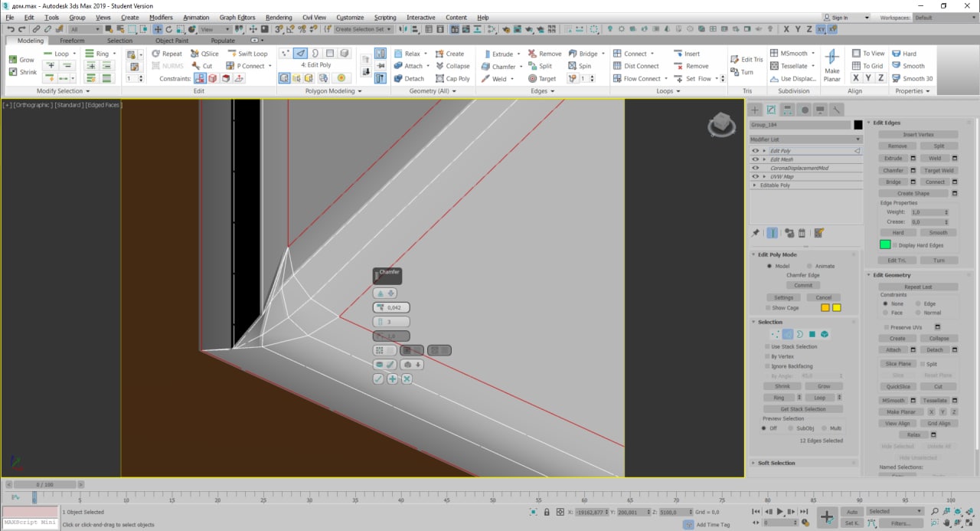980x531 pixels.
Task: Click the Spin edge tool
Action: coord(580,66)
